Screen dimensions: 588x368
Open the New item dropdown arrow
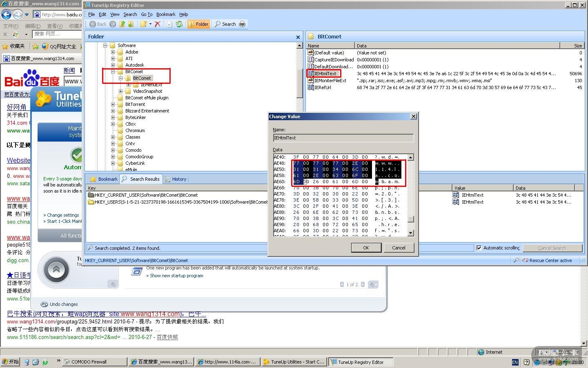coord(150,24)
